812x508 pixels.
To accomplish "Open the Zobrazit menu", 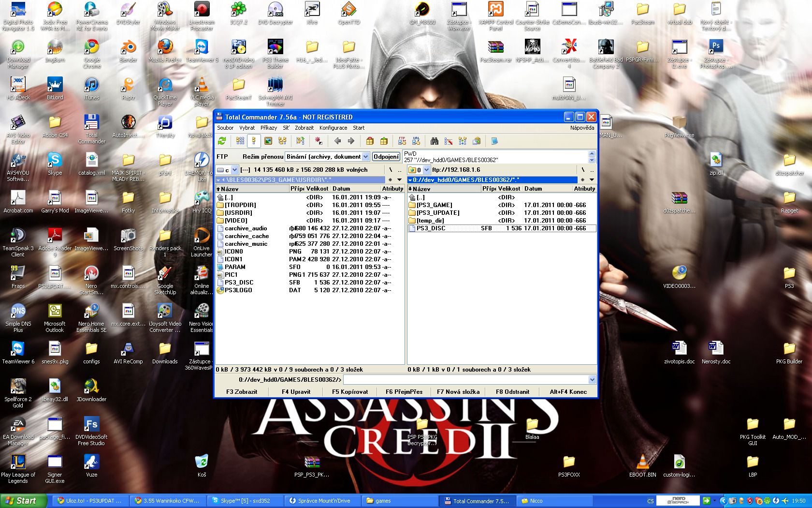I will point(304,128).
